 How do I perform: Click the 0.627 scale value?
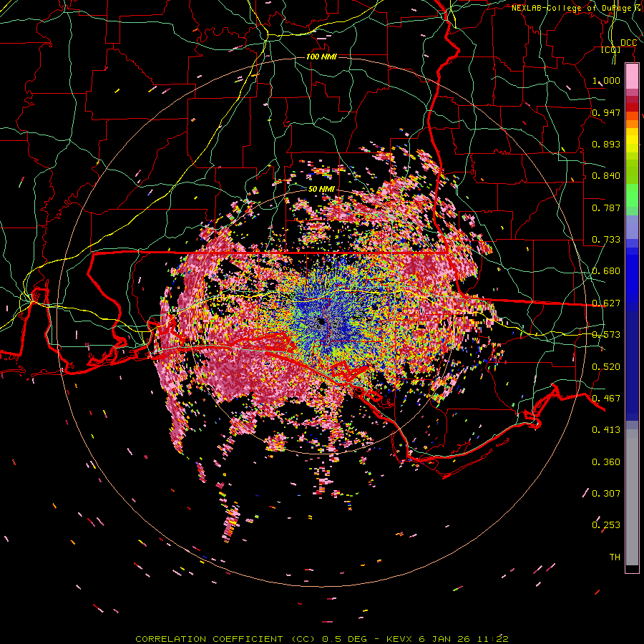point(606,303)
